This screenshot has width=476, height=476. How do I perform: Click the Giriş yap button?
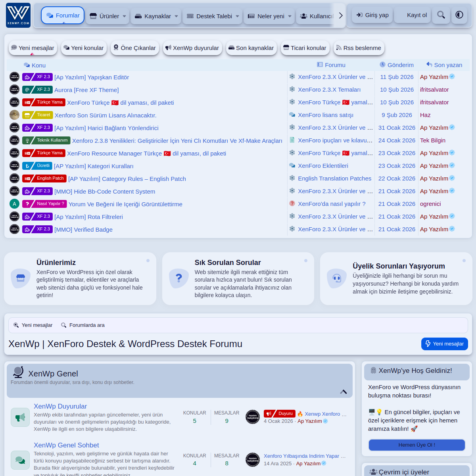click(372, 15)
